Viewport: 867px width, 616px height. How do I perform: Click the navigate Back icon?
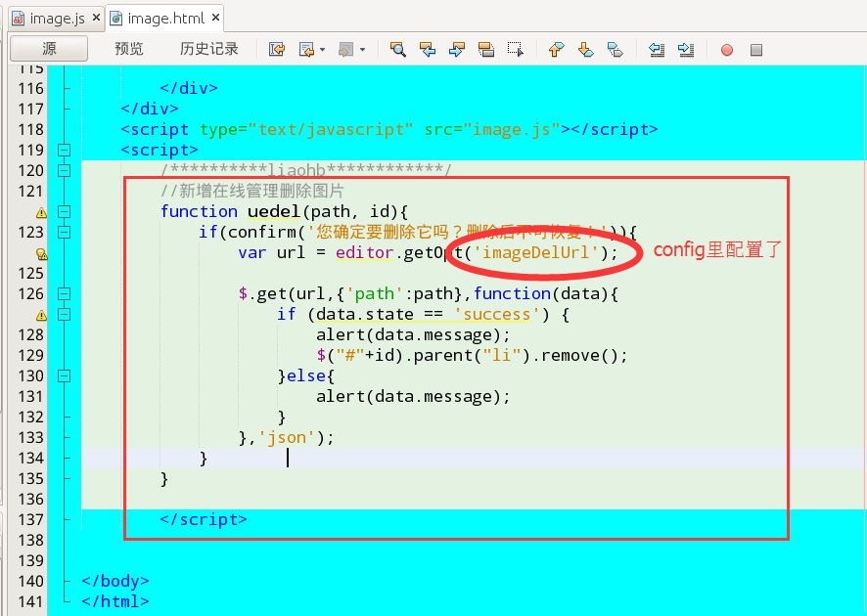coord(305,50)
